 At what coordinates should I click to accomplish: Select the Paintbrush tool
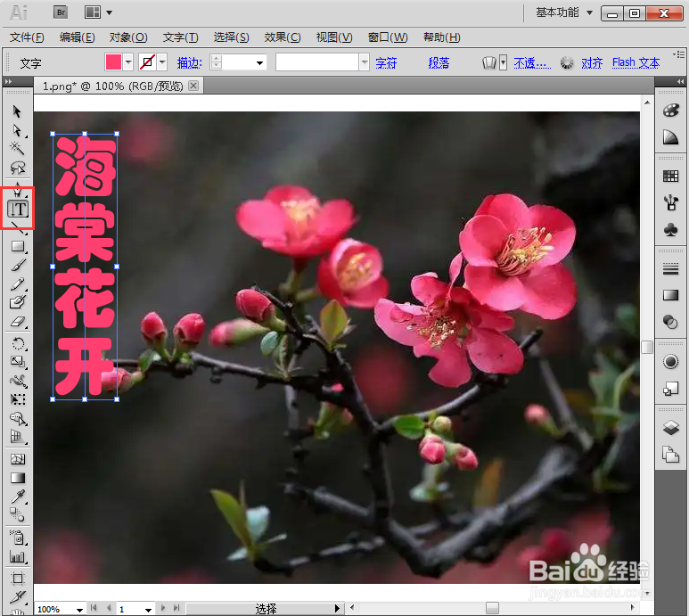click(x=18, y=266)
